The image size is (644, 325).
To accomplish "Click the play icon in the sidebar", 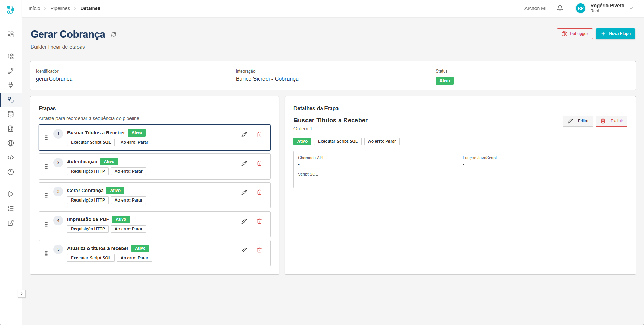I will [x=11, y=194].
